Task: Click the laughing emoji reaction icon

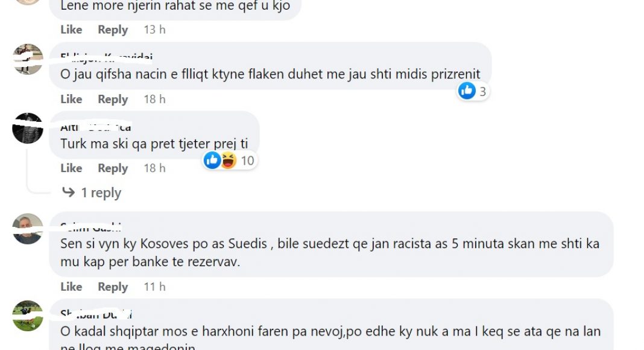Action: pyautogui.click(x=229, y=160)
